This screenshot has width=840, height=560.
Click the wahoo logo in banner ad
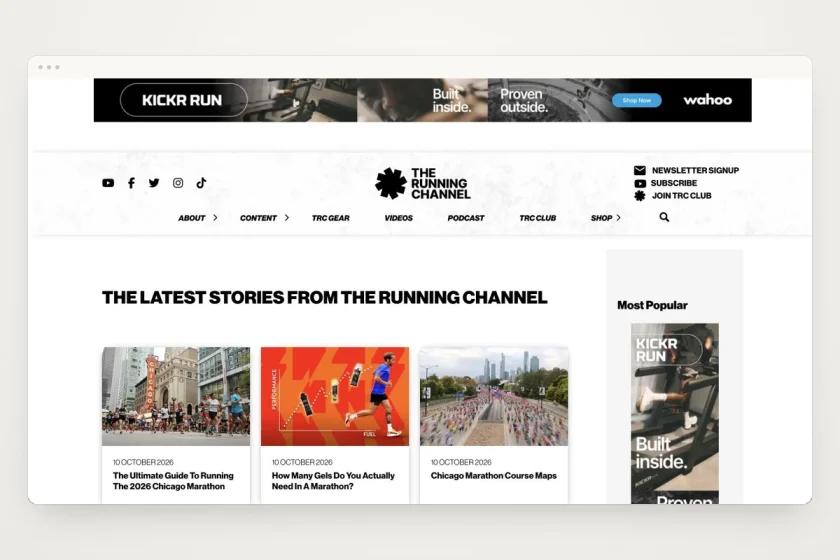[708, 100]
